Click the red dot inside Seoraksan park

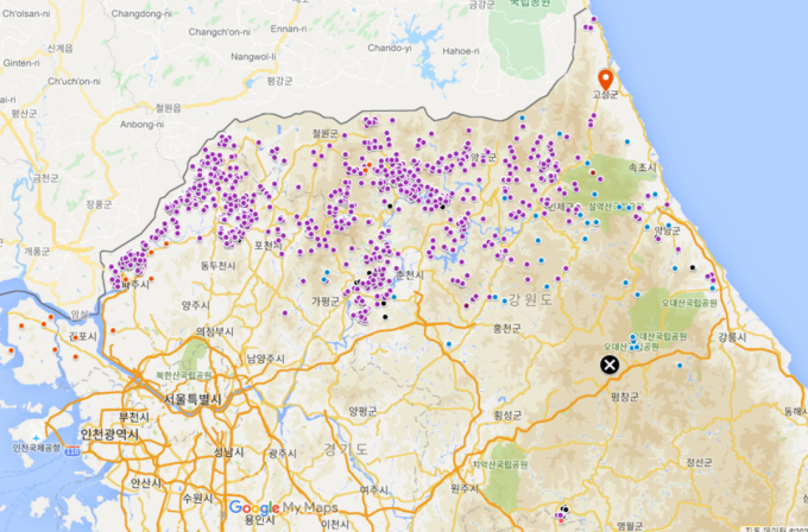593,172
